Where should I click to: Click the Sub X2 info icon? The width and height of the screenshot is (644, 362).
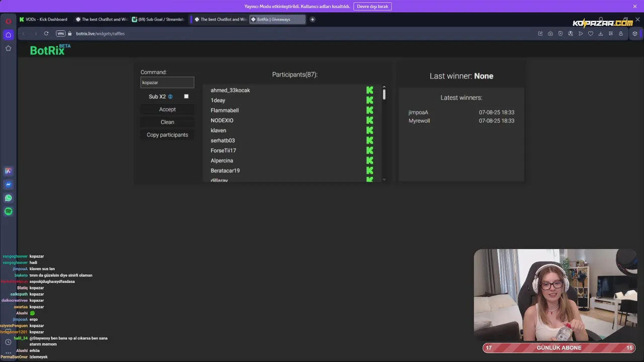170,97
